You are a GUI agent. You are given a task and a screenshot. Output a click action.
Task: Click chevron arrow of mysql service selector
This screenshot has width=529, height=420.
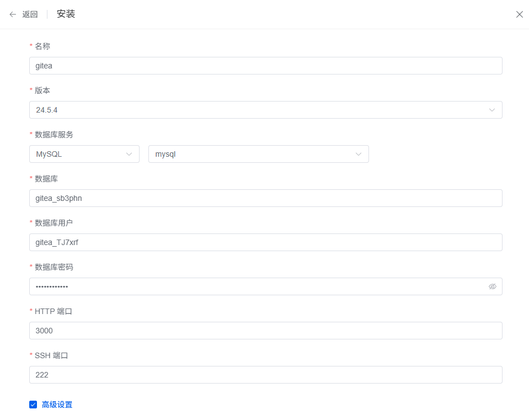click(359, 154)
